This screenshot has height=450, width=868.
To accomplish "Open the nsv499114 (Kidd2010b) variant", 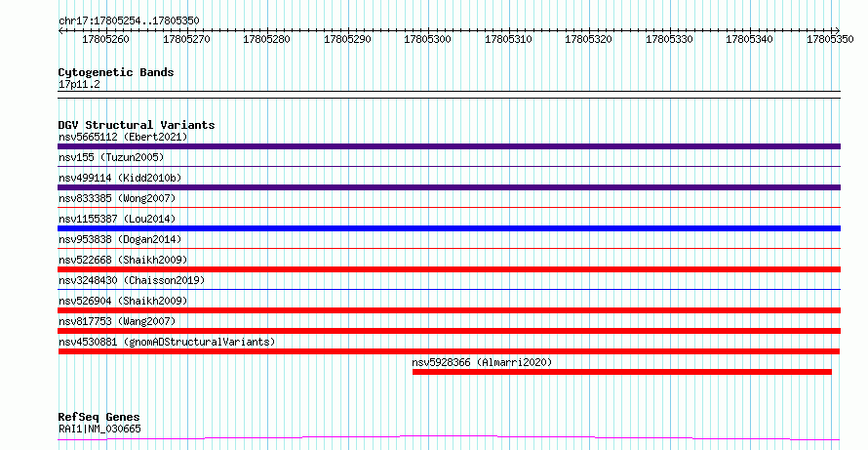I will [120, 178].
